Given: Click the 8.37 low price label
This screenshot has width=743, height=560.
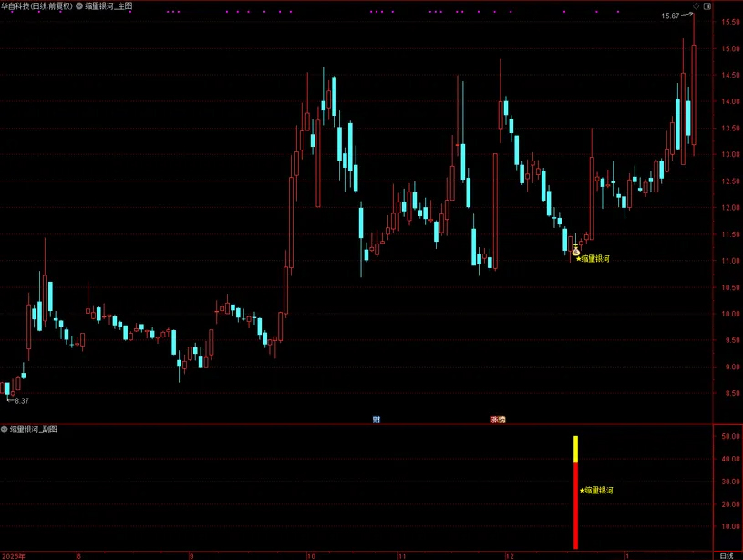Looking at the screenshot, I should 22,401.
